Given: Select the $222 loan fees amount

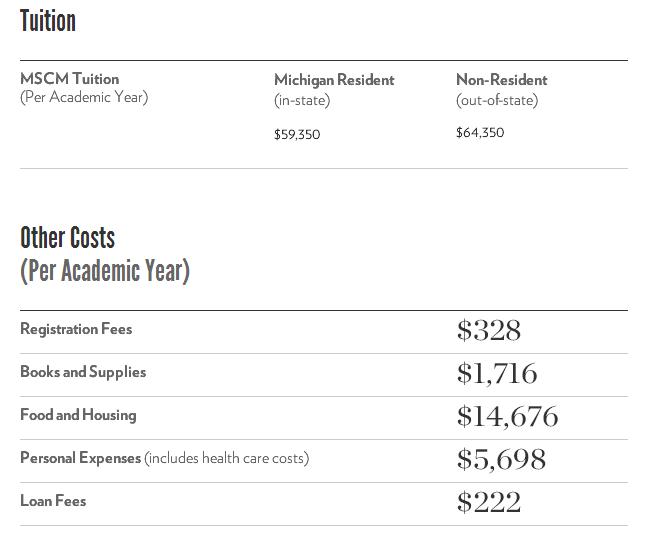Looking at the screenshot, I should click(x=488, y=502).
